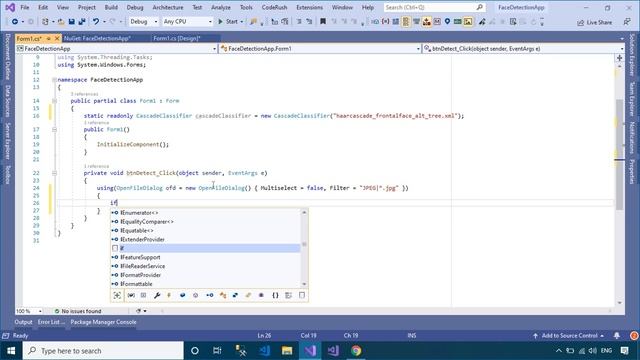The image size is (640, 360).
Task: Click the Undo arrow icon
Action: coord(96,22)
